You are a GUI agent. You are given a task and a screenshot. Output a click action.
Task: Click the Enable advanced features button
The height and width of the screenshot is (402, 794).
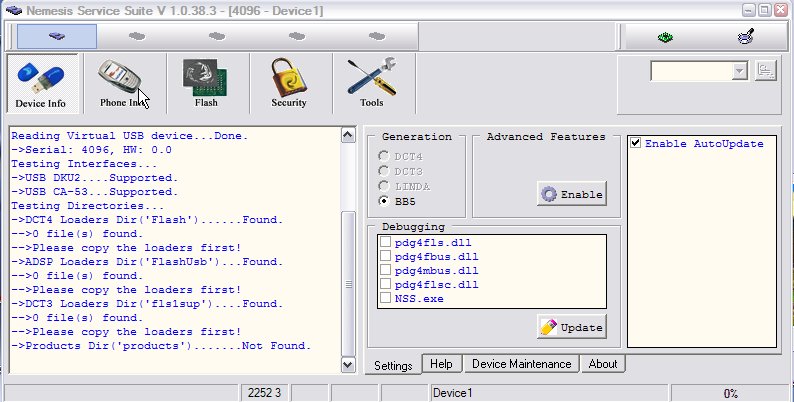click(572, 194)
